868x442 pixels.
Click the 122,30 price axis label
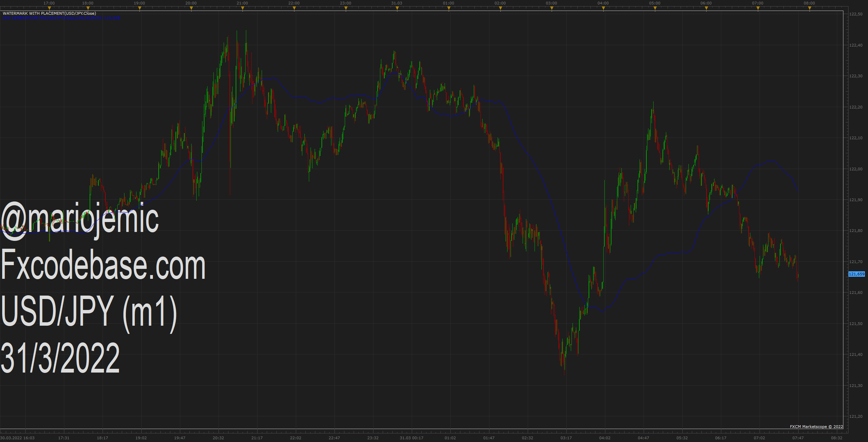tap(856, 76)
